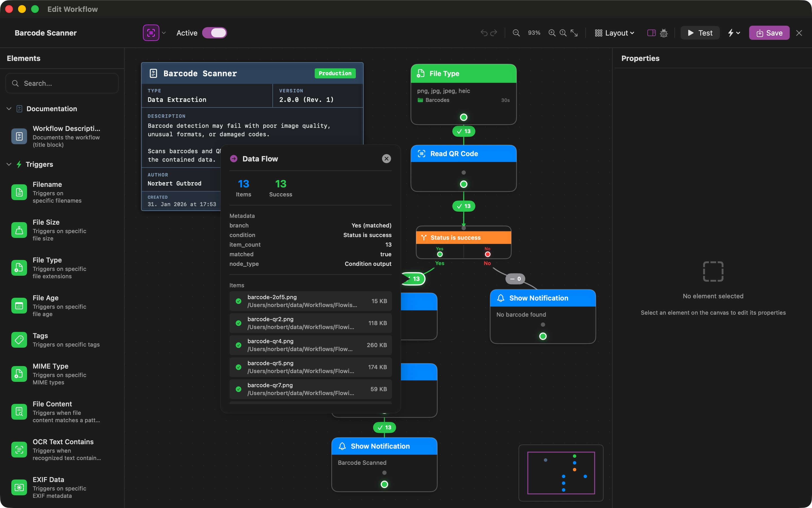Select the File Age trigger icon

[19, 306]
